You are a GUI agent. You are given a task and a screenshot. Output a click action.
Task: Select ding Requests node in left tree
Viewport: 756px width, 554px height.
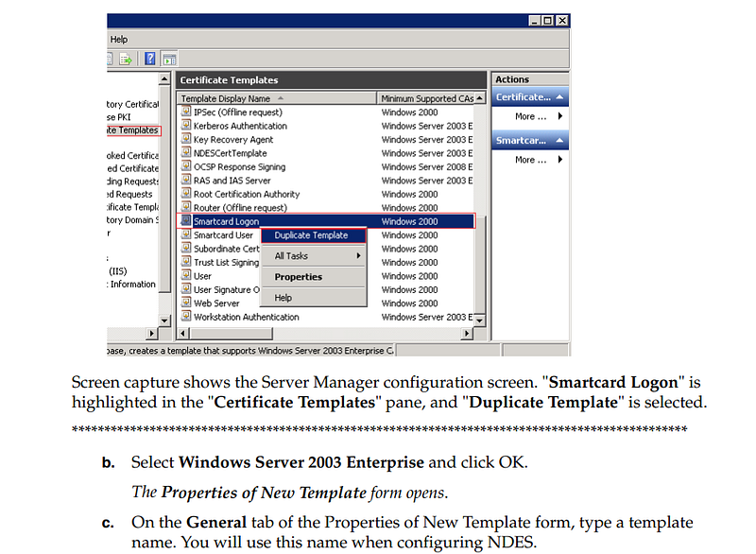[x=132, y=182]
